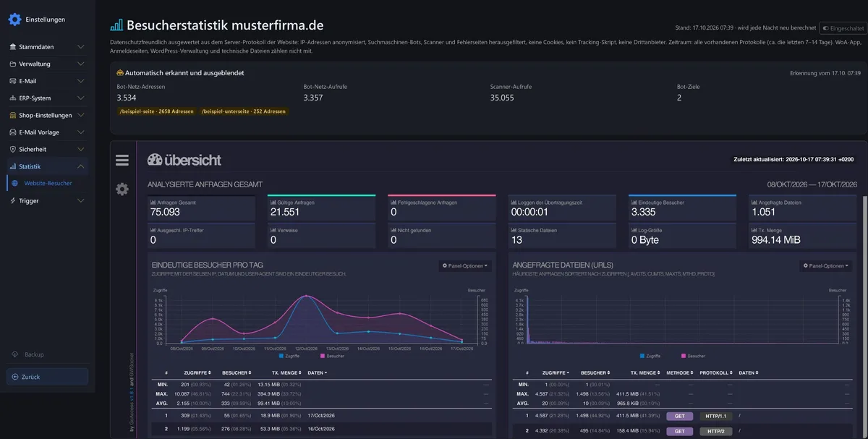Open the Sicherheit menu label
Image resolution: width=868 pixels, height=439 pixels.
click(x=33, y=149)
